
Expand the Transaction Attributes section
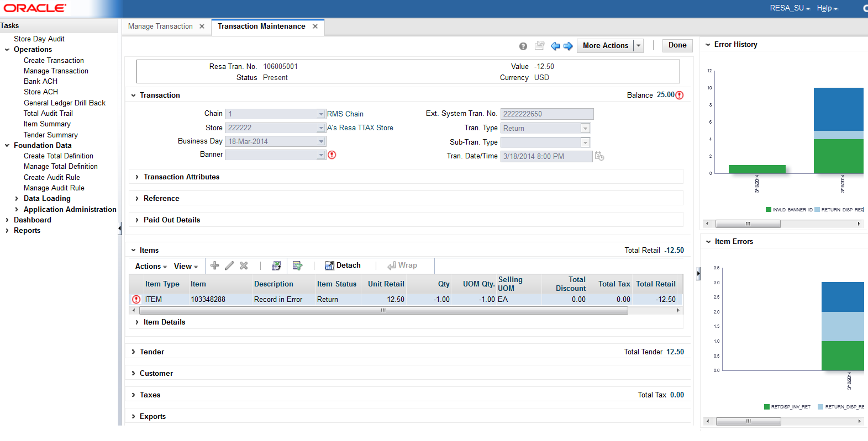coord(137,177)
